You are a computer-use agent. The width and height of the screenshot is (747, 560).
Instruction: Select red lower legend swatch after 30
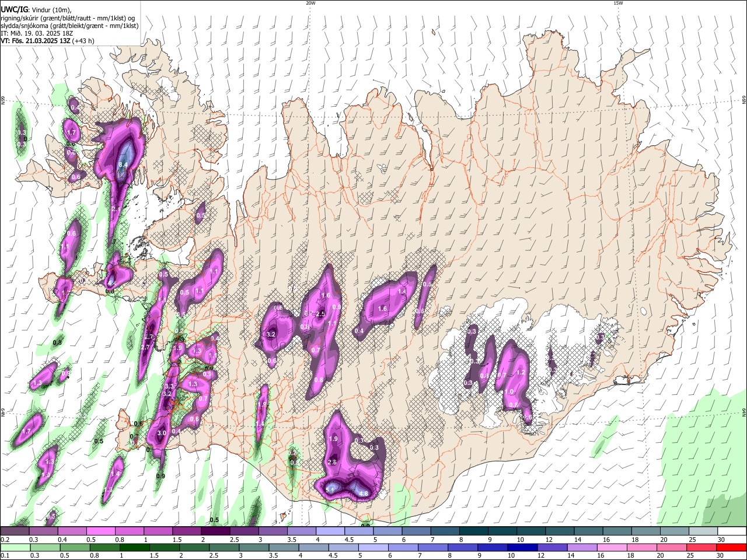[732, 548]
